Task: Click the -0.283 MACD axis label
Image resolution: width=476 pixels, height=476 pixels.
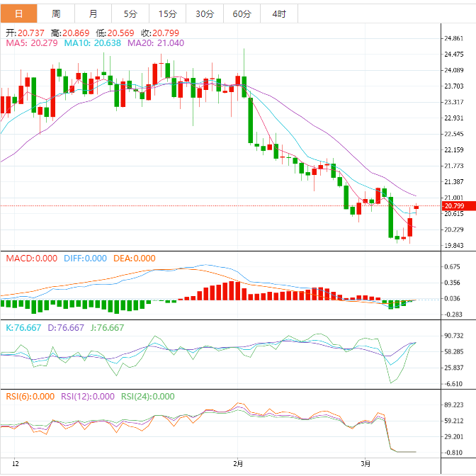Action: click(453, 314)
